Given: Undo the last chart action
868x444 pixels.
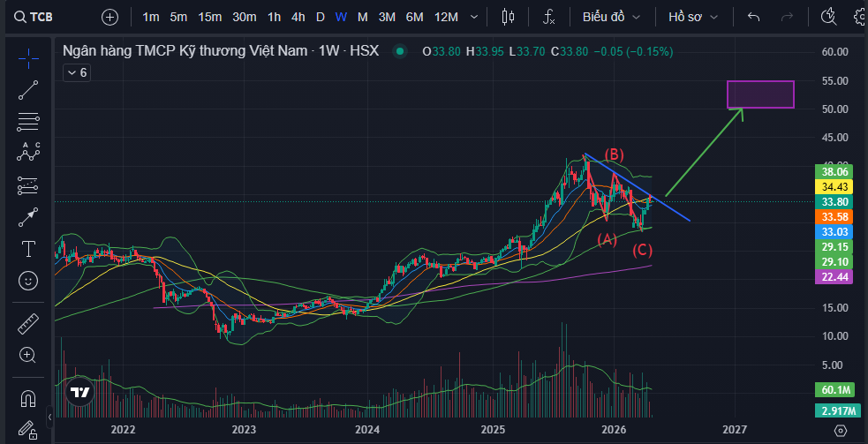Looking at the screenshot, I should pyautogui.click(x=753, y=17).
